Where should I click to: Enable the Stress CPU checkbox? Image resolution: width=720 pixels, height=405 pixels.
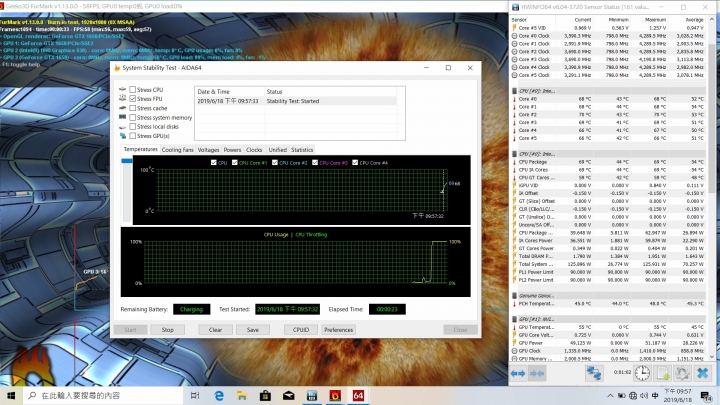(132, 90)
